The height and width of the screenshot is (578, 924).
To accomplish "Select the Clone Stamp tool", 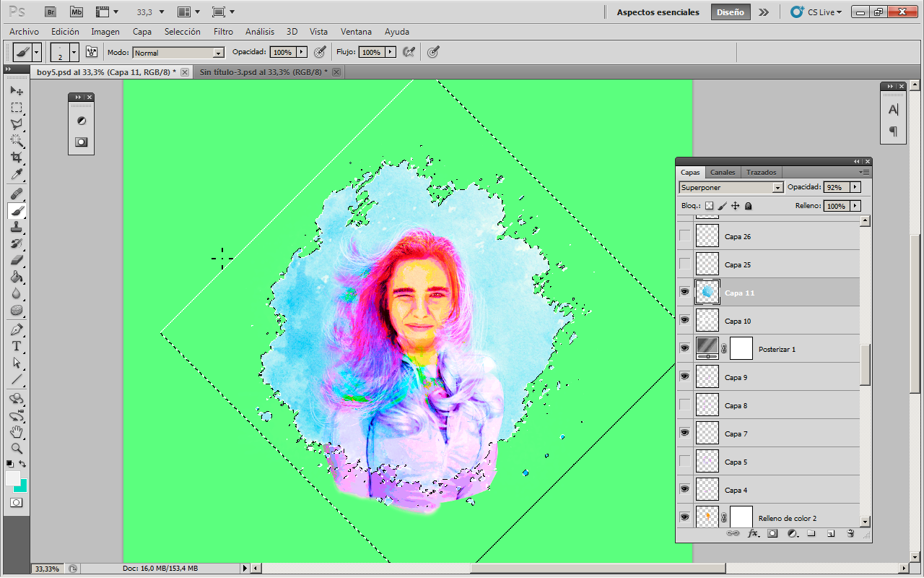I will click(x=16, y=227).
